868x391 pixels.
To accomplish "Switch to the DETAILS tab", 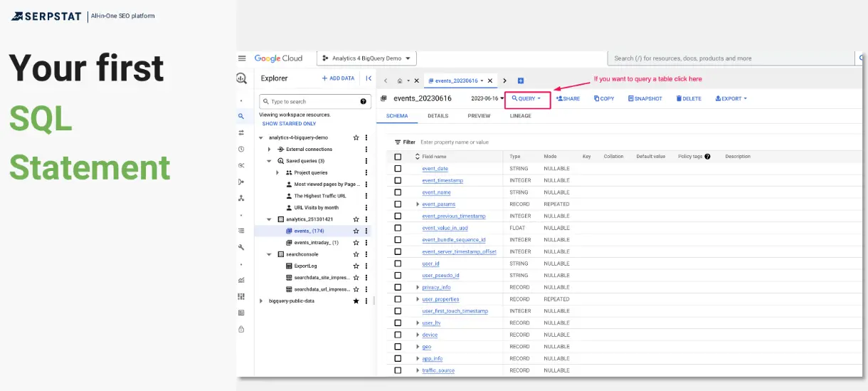I will point(438,116).
